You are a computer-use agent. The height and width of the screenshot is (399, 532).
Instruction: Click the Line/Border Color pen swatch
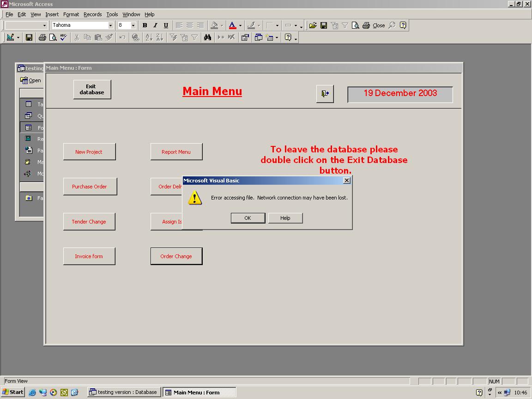click(251, 25)
